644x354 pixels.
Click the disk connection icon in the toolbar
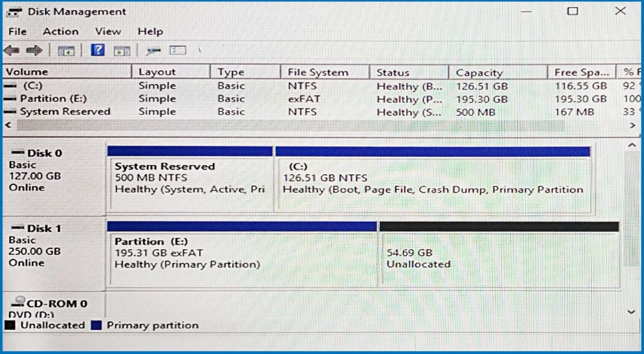tap(154, 51)
